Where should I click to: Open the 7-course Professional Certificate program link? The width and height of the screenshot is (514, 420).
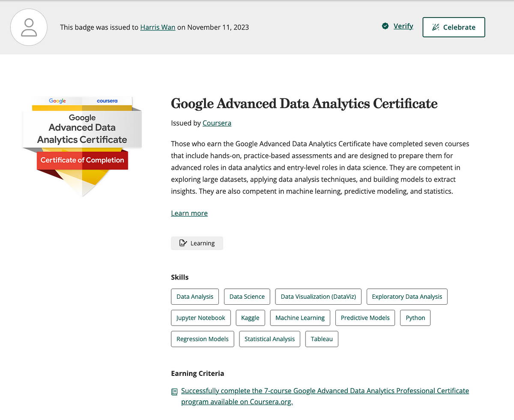[x=325, y=391]
